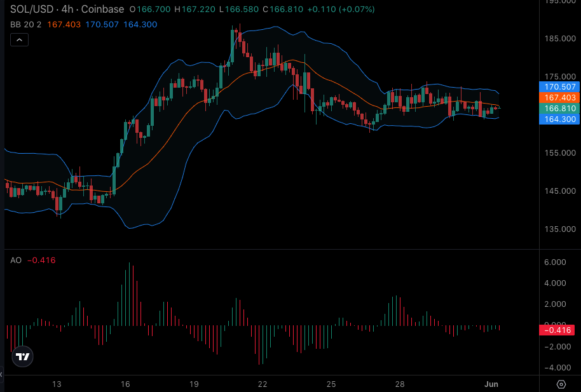This screenshot has width=581, height=392.
Task: Click the TradingView logo
Action: (22, 357)
